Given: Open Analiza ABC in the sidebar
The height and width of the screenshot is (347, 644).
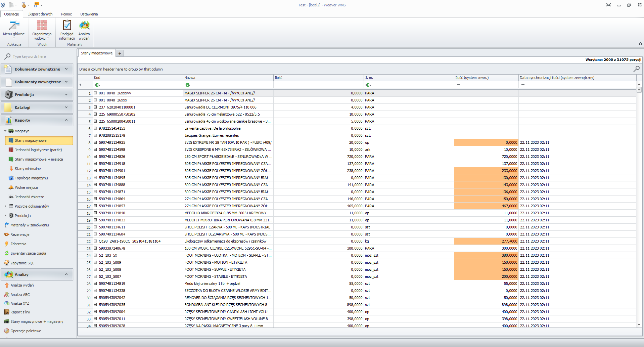Looking at the screenshot, I should 20,295.
